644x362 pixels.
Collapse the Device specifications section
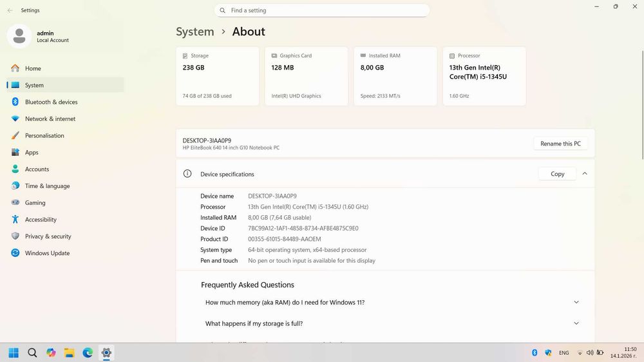point(585,173)
